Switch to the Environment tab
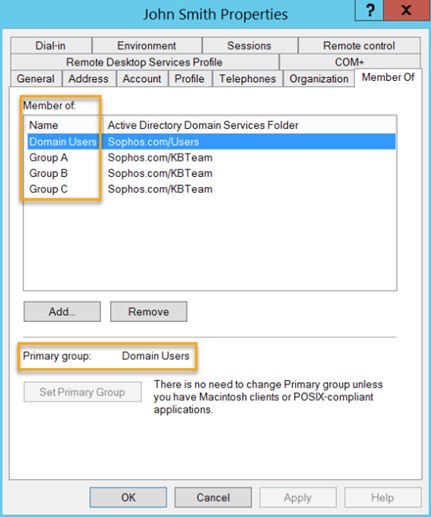This screenshot has height=517, width=431. (147, 46)
